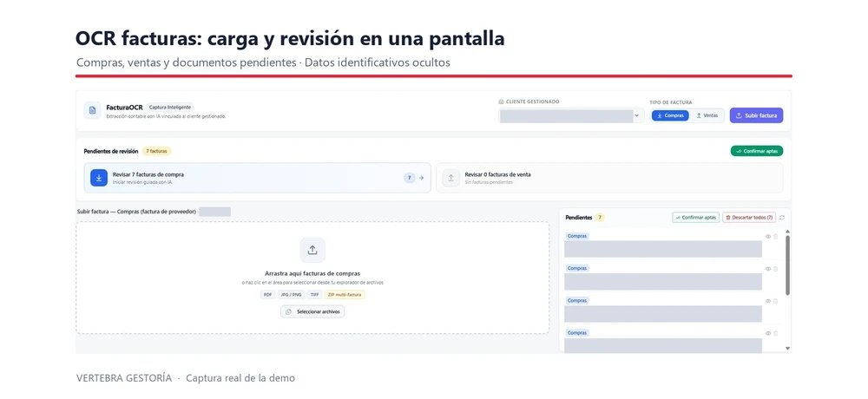Click the Descartar todos (7) button
The width and height of the screenshot is (868, 399).
(x=749, y=218)
